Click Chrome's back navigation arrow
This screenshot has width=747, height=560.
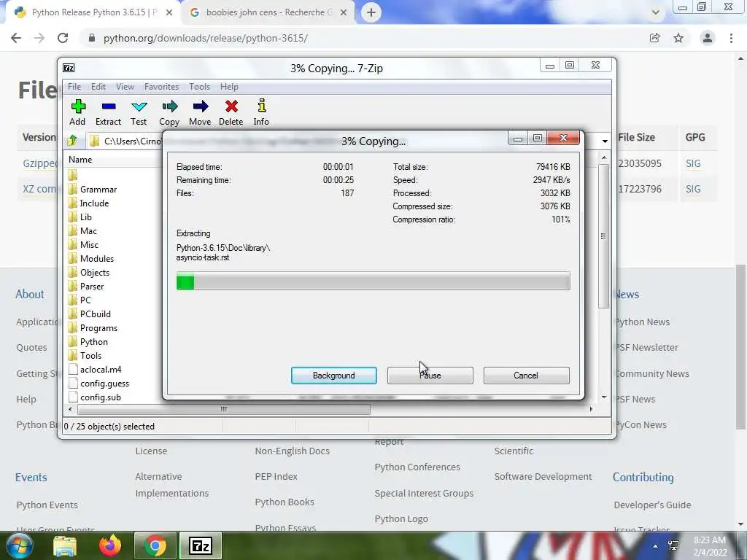coord(16,38)
